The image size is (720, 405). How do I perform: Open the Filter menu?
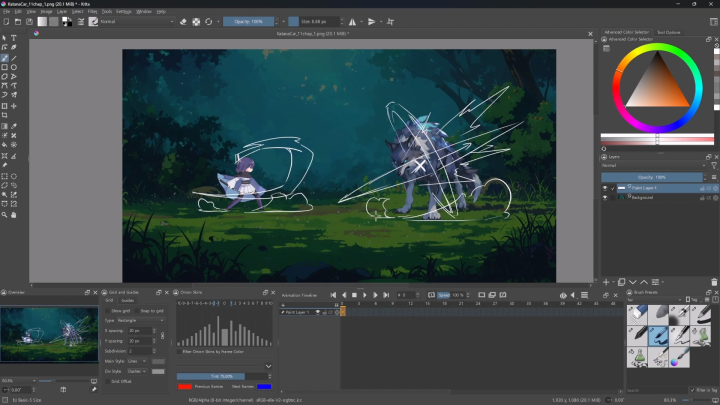pyautogui.click(x=92, y=11)
